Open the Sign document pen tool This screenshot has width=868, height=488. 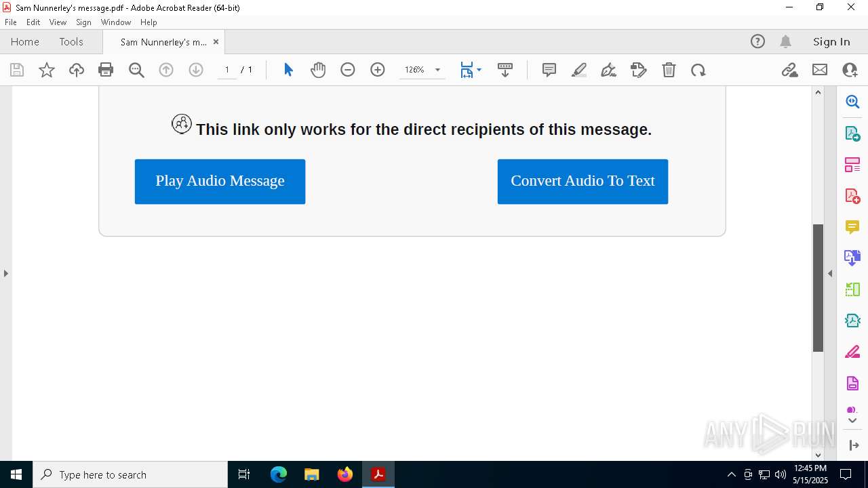(609, 70)
